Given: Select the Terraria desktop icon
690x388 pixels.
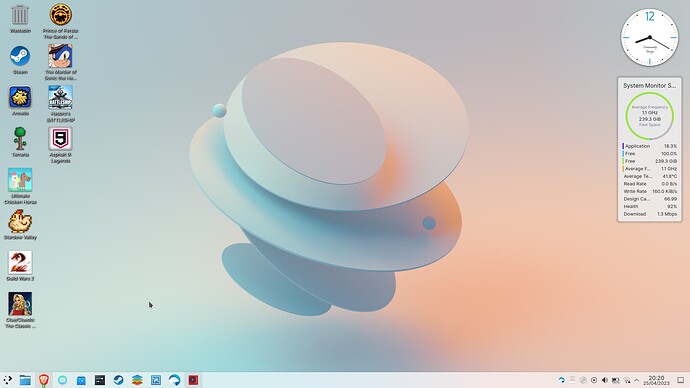Looking at the screenshot, I should point(20,142).
